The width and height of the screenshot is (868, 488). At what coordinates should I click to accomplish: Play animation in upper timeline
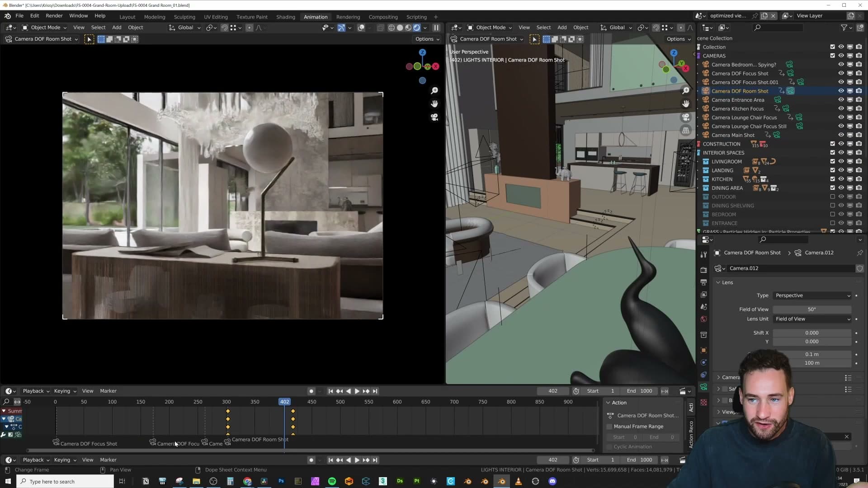pos(357,391)
